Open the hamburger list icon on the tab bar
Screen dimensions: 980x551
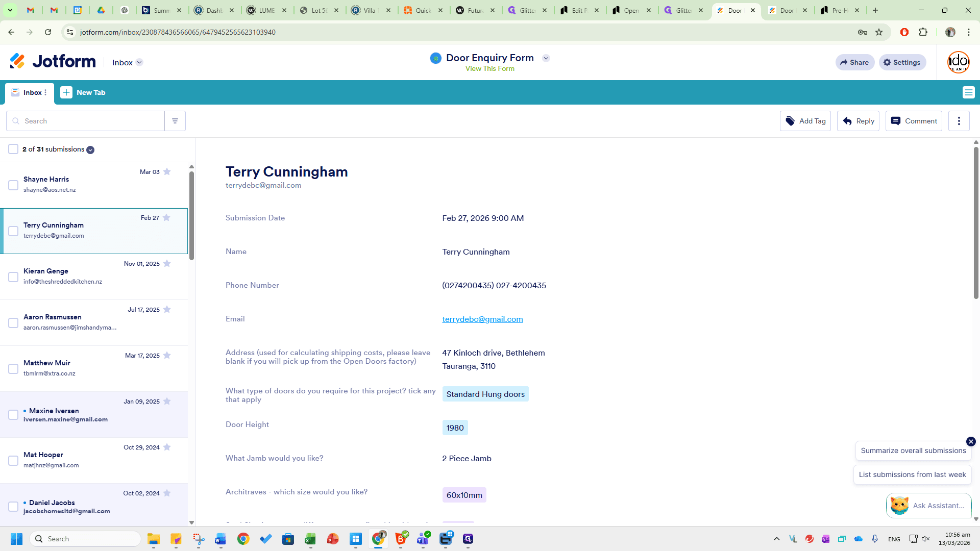click(x=968, y=92)
